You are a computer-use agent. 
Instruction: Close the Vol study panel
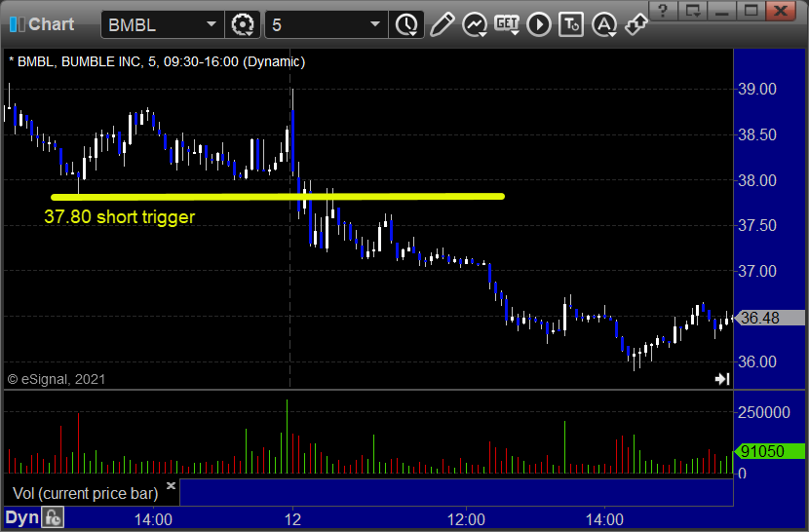[x=172, y=485]
